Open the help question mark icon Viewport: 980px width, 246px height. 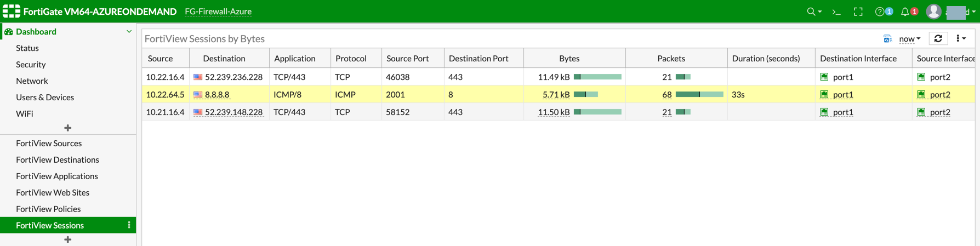(x=880, y=12)
